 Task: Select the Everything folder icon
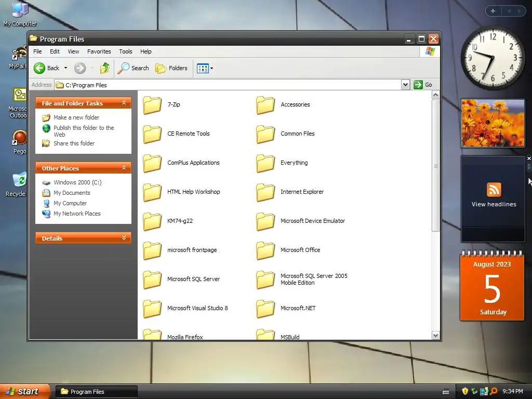point(265,163)
